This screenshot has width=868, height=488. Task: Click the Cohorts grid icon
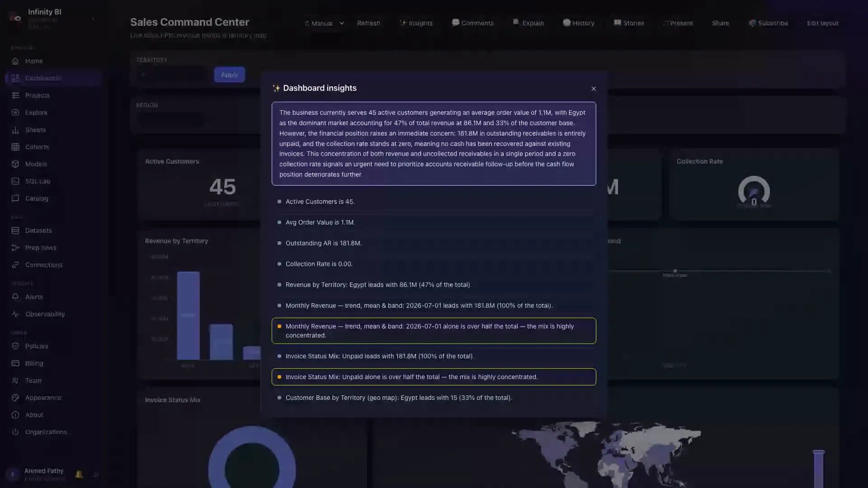click(15, 147)
